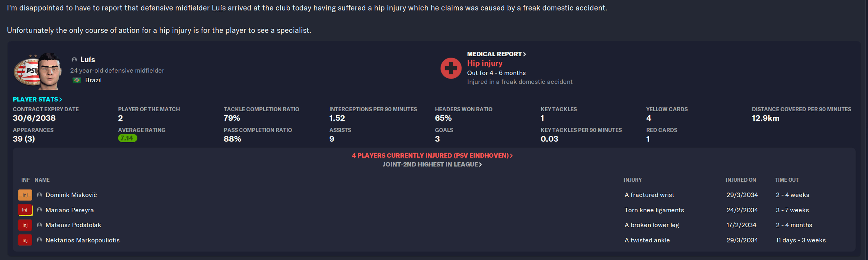Screen dimensions: 868x260
Task: Open Nektarios Markopouliotis's player profile
Action: point(82,240)
